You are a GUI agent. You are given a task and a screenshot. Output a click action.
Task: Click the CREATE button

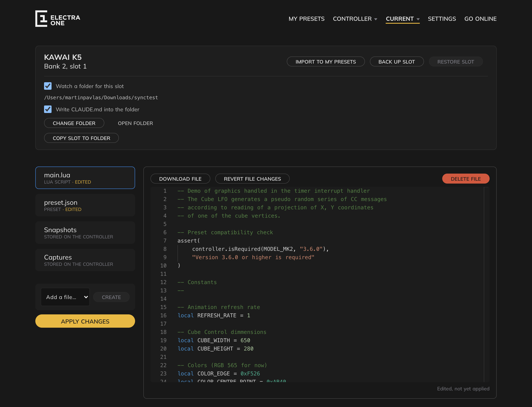111,297
